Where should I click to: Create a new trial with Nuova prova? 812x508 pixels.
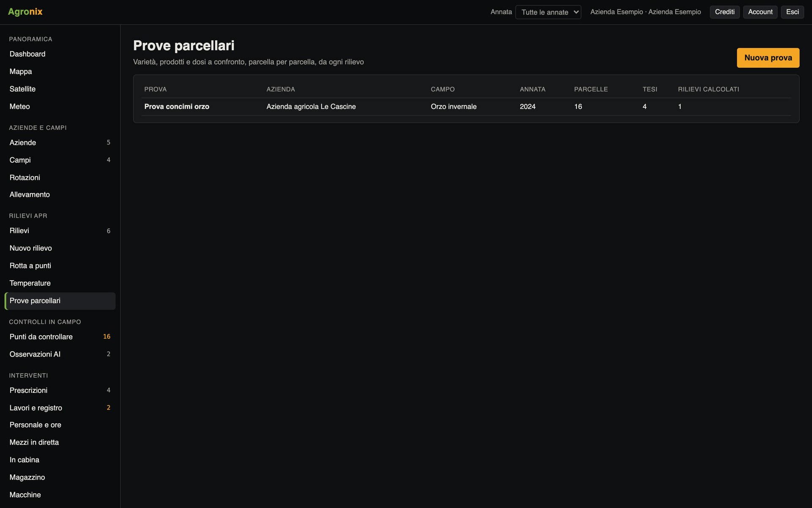[x=768, y=58]
